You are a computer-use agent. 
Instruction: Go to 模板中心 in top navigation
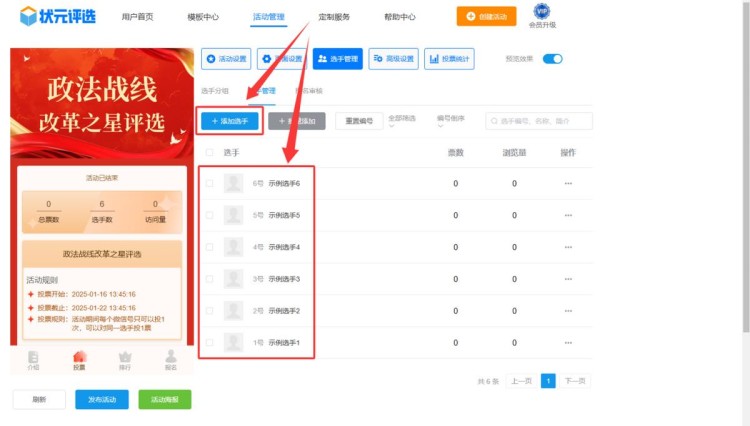(204, 17)
